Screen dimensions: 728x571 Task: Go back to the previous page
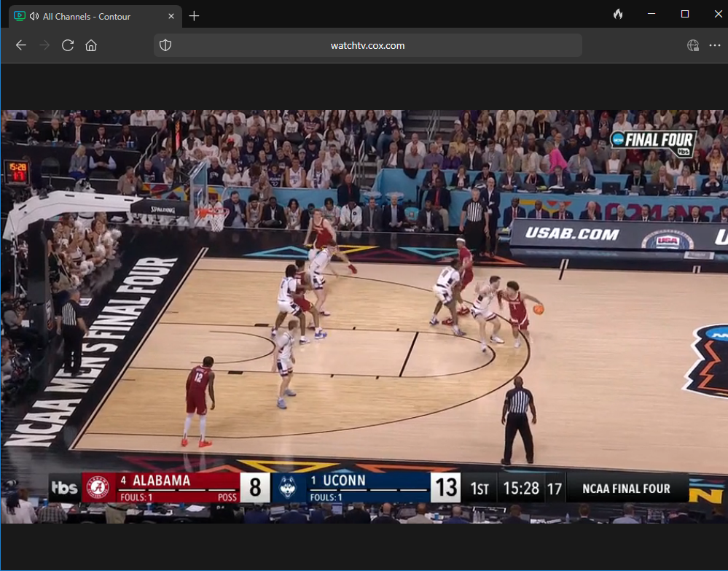pyautogui.click(x=21, y=45)
